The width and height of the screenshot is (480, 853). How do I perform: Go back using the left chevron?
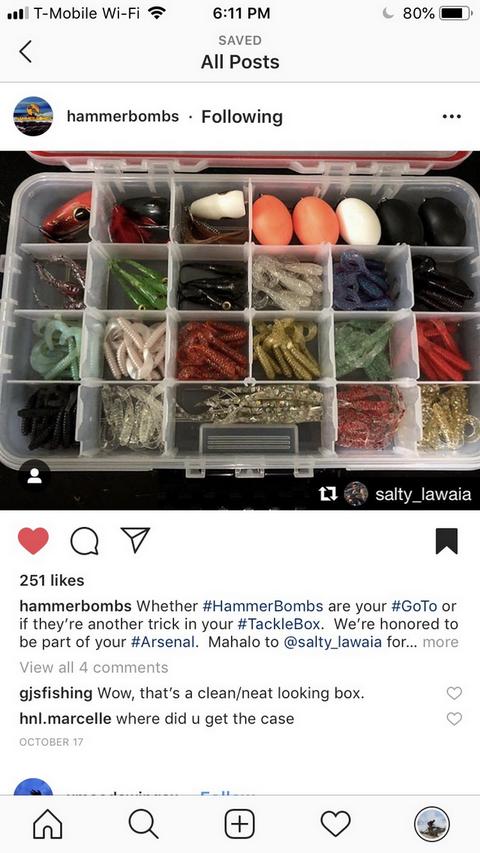click(25, 52)
